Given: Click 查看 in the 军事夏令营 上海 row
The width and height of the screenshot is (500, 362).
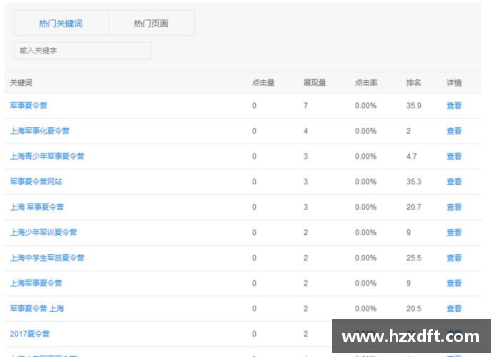Looking at the screenshot, I should (454, 308).
